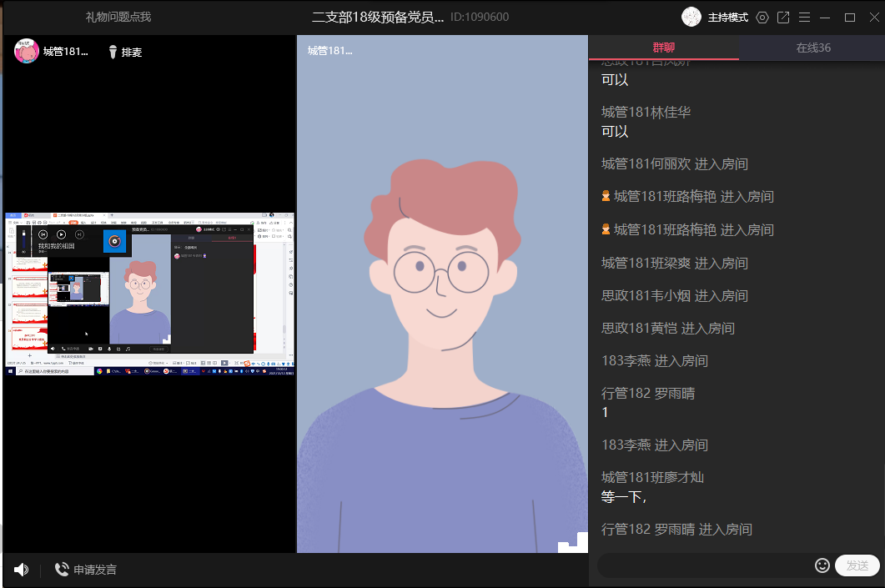Switch to the 在线36 tab

(812, 48)
